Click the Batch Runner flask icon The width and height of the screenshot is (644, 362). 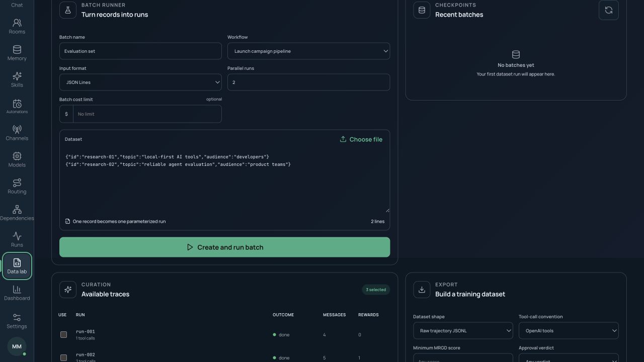pyautogui.click(x=68, y=10)
